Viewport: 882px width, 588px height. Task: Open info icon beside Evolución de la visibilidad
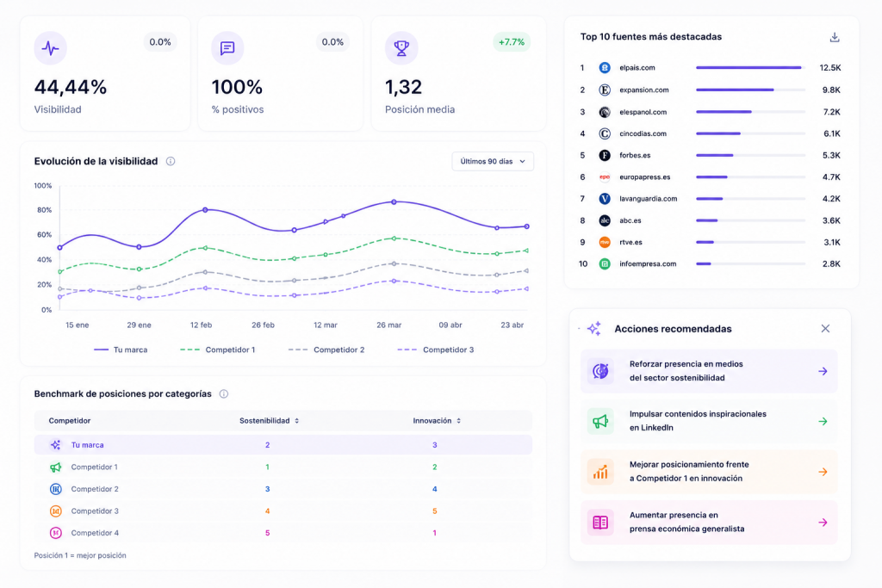click(x=171, y=161)
